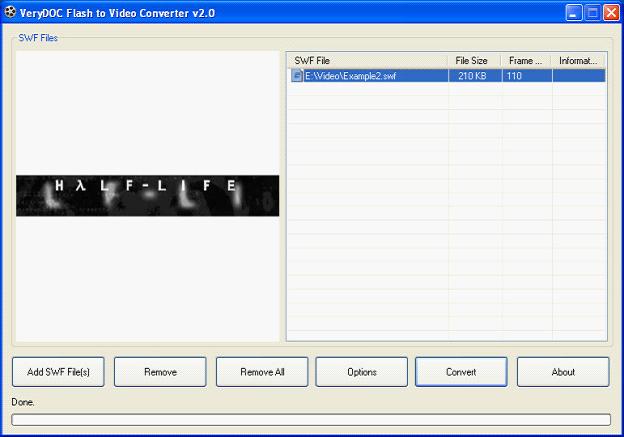Click the file icon beside Example2.swf
Image resolution: width=624 pixels, height=437 pixels.
[x=297, y=76]
